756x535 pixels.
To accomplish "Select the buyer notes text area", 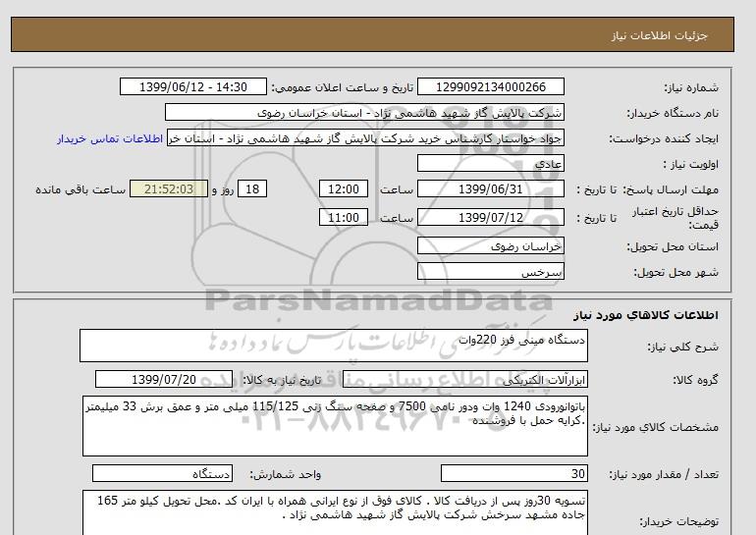I will 335,512.
